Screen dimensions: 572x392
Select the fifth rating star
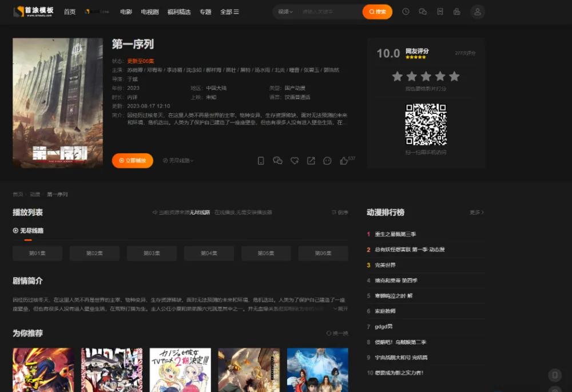(454, 76)
